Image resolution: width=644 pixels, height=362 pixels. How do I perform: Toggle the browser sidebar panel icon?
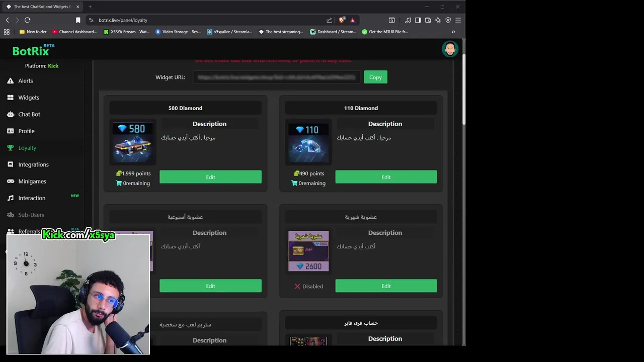point(418,20)
